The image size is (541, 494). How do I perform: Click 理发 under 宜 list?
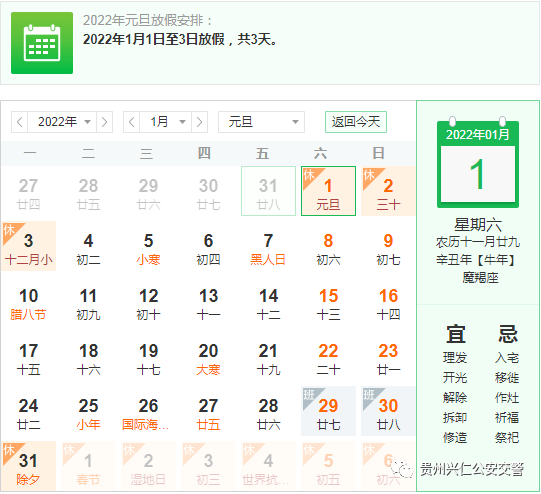pos(455,358)
